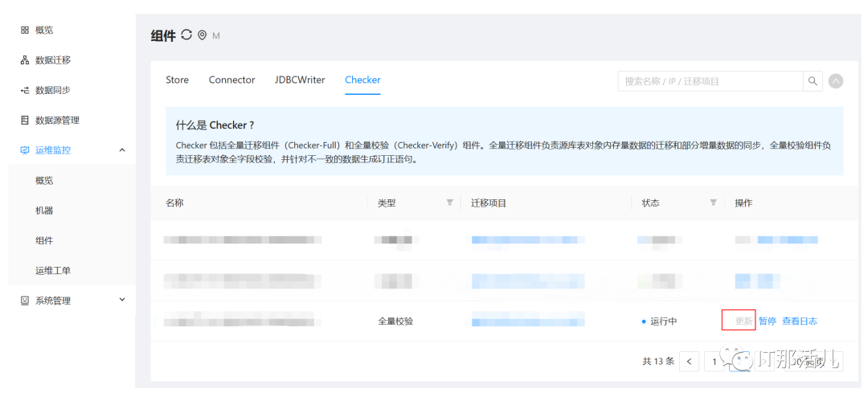Viewport: 868px width, 397px height.
Task: Switch to the JDBCWriter tab
Action: pyautogui.click(x=300, y=80)
